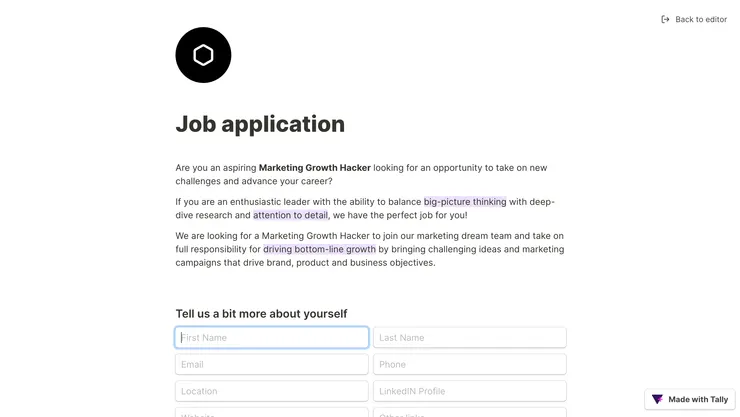740x417 pixels.
Task: Click the highlighted driving bottom-line growth phrase
Action: 320,249
